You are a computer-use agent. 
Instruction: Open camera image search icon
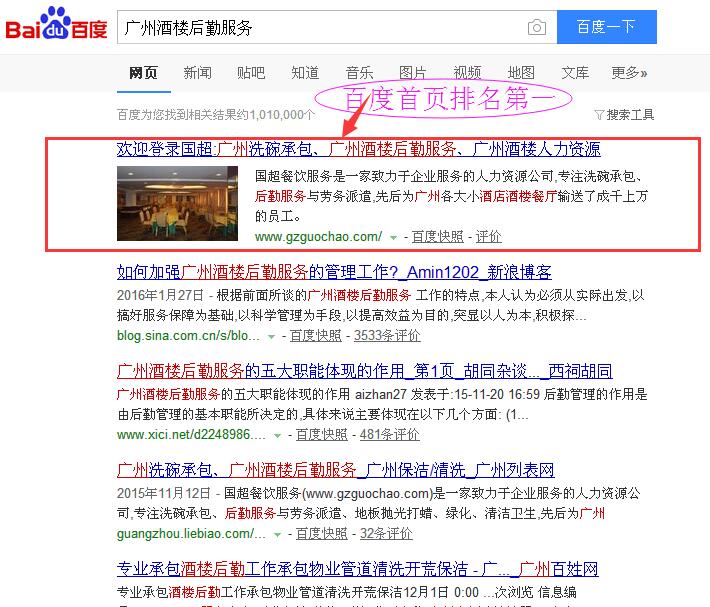(537, 27)
